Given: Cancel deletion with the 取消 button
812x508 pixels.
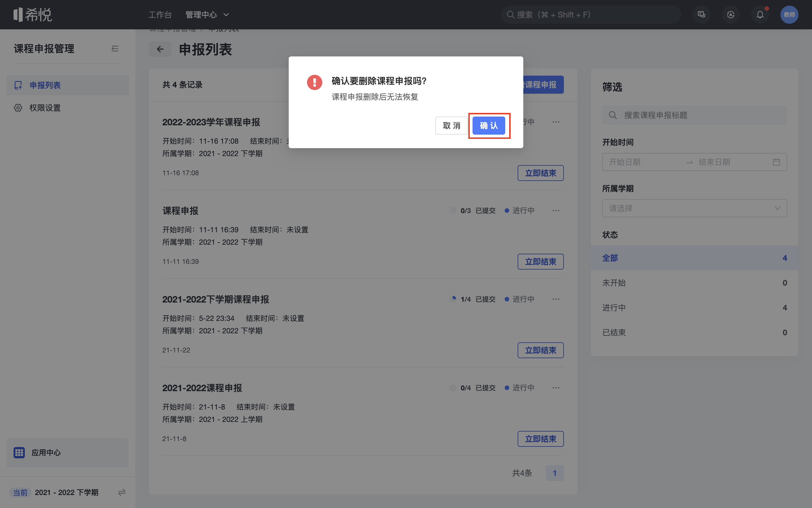Looking at the screenshot, I should pos(451,126).
